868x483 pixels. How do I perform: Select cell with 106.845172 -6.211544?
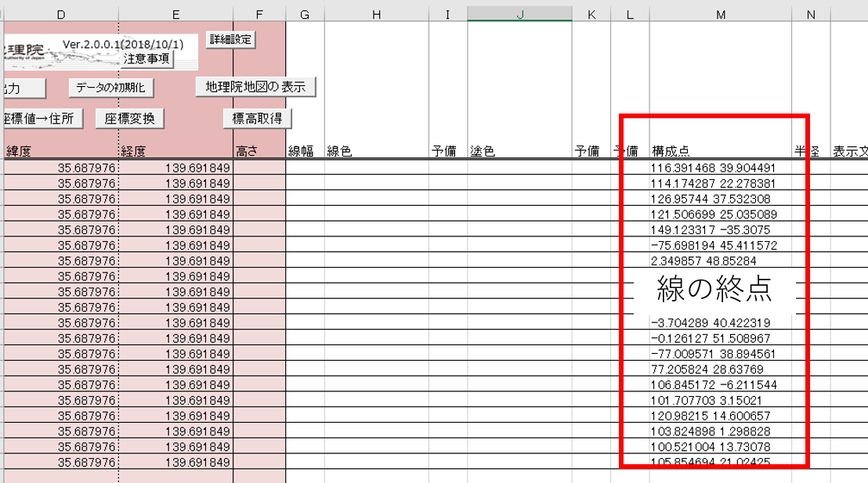(x=721, y=384)
